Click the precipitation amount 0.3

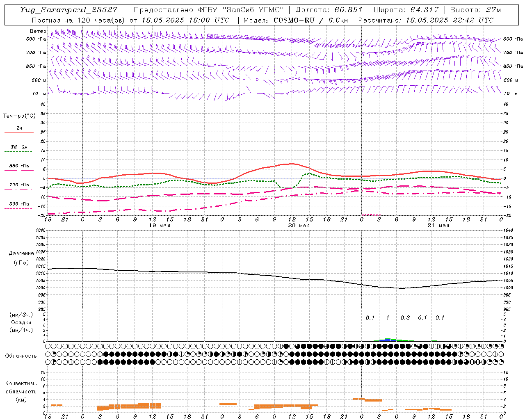(x=405, y=317)
